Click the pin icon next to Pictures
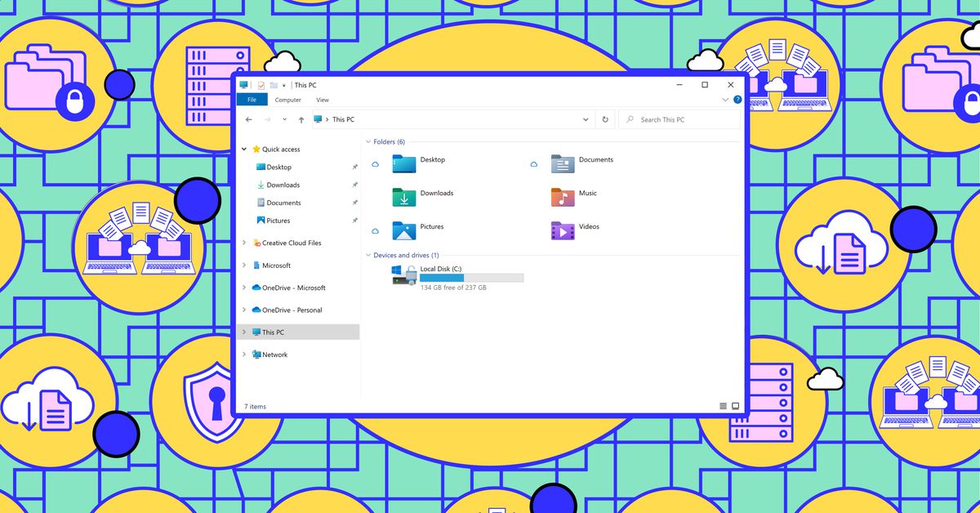Viewport: 980px width, 513px height. tap(354, 221)
